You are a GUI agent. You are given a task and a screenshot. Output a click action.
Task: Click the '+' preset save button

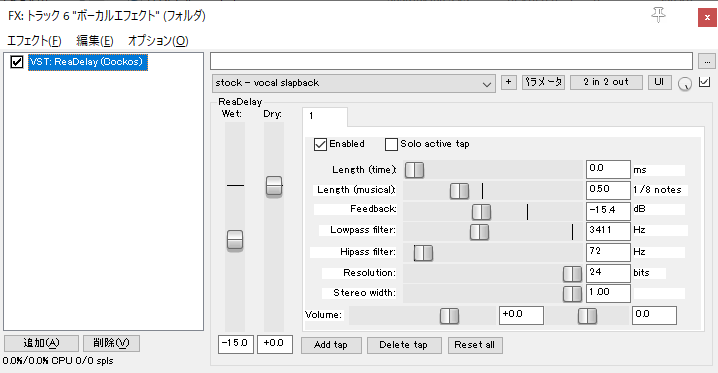tap(508, 82)
